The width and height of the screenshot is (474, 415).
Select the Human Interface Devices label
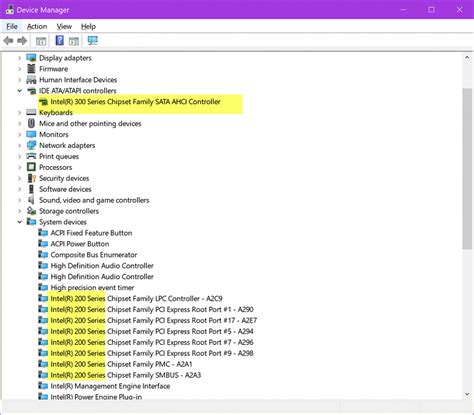tap(78, 80)
